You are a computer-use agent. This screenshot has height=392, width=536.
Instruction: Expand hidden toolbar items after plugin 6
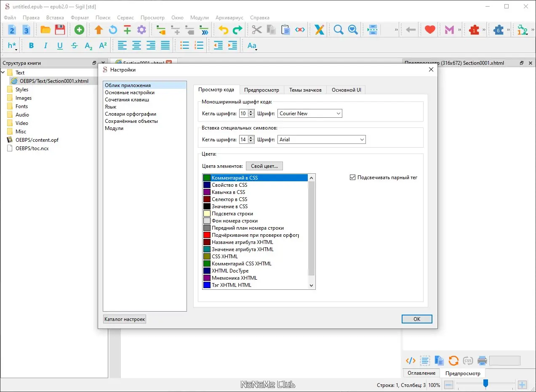(509, 30)
